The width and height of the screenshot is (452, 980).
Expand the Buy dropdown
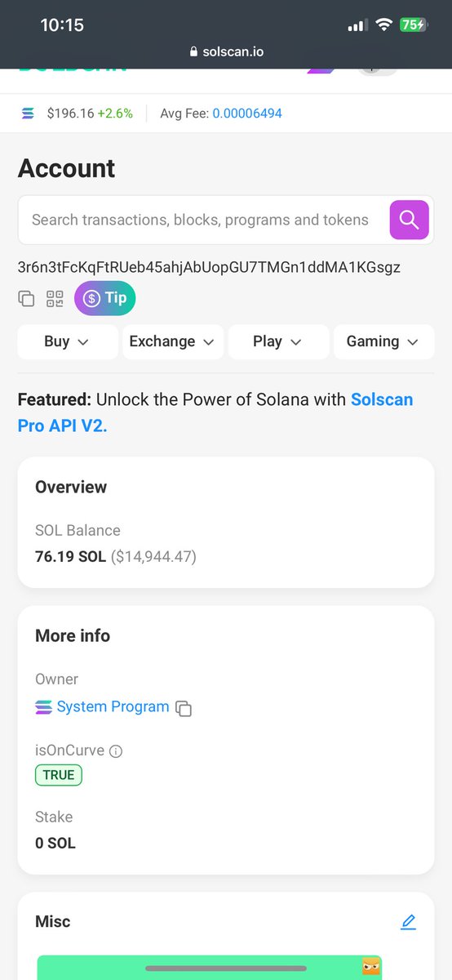(x=68, y=341)
